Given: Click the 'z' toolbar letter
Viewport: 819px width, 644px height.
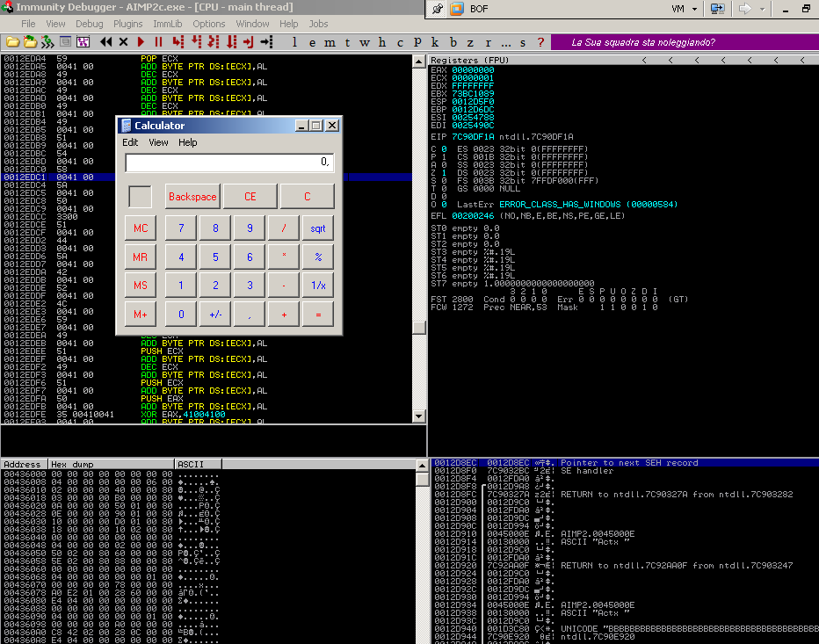Looking at the screenshot, I should click(470, 42).
